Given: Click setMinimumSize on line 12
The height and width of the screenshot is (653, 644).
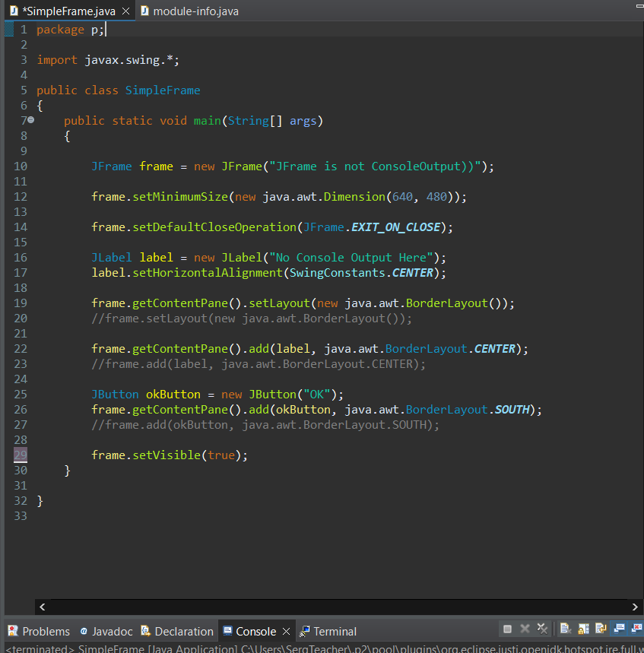Looking at the screenshot, I should [180, 197].
